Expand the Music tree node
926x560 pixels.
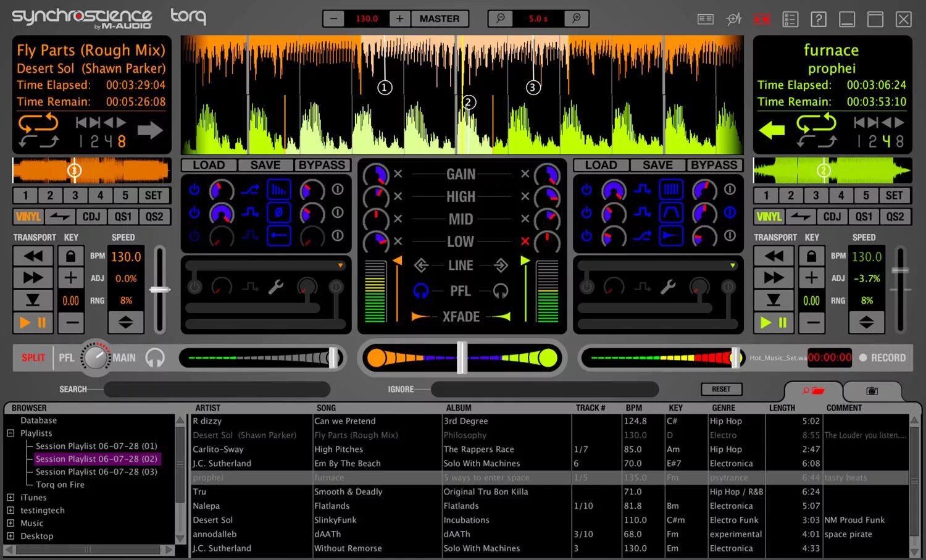(x=10, y=523)
